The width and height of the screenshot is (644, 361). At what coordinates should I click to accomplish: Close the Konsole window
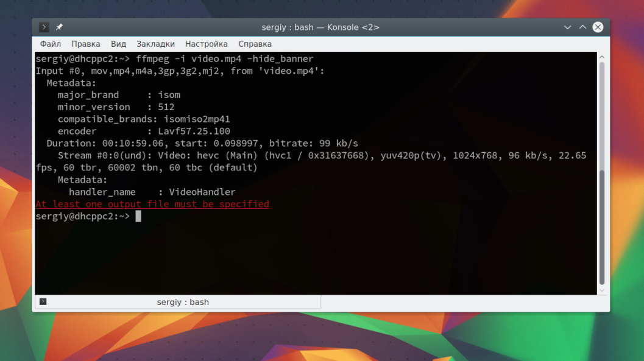598,27
